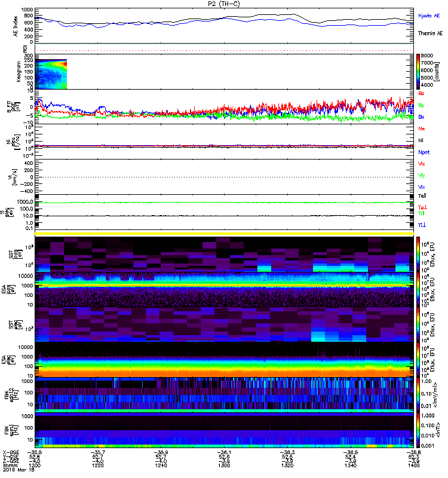Click the Keogram image thumbnail
448x478 pixels.
[x=51, y=74]
